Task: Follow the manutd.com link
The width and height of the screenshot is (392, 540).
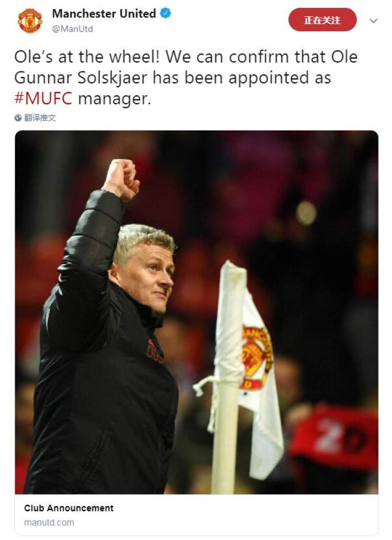Action: 49,522
